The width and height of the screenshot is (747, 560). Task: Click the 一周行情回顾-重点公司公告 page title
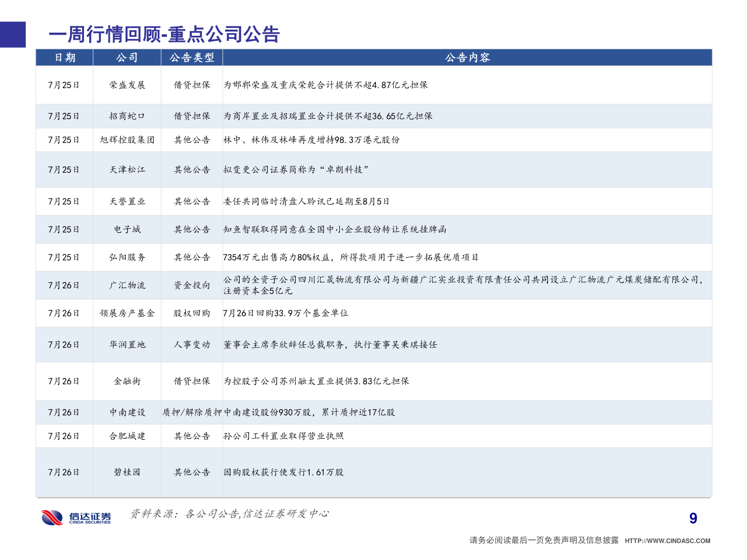click(163, 34)
